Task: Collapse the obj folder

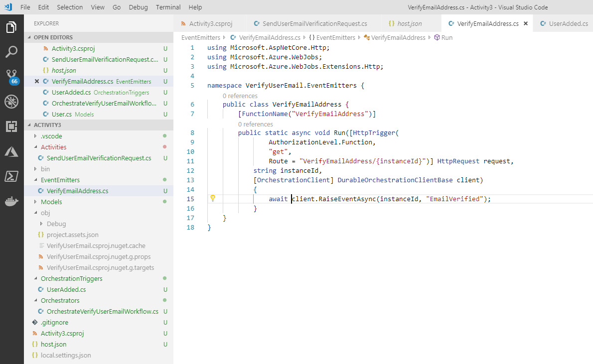Action: (x=99, y=213)
